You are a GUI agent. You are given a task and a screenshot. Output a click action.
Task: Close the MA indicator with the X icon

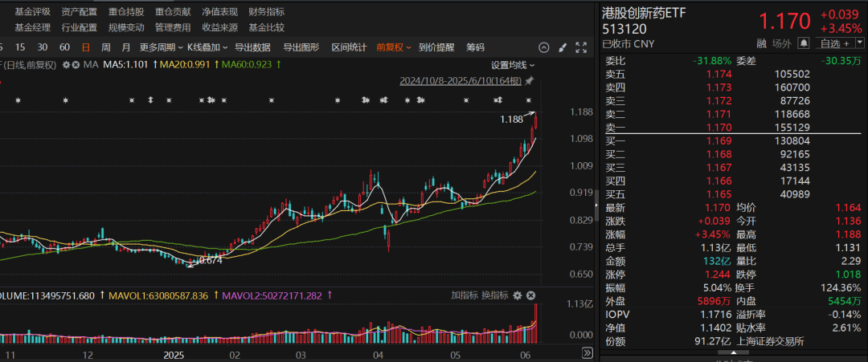point(75,64)
